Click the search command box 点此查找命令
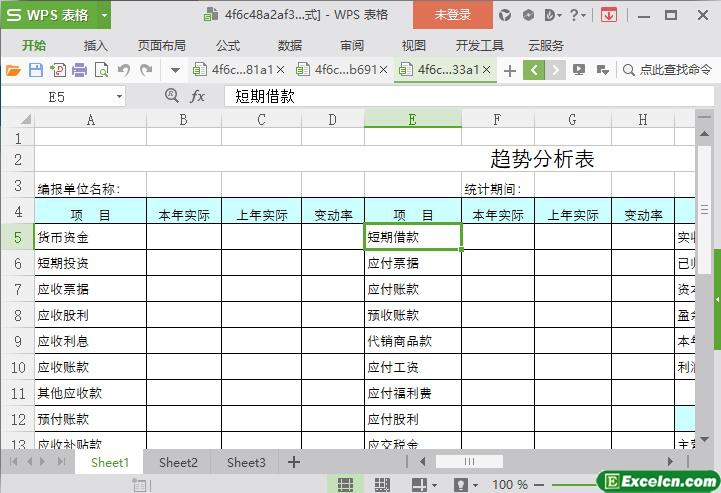721x493 pixels. pos(667,70)
